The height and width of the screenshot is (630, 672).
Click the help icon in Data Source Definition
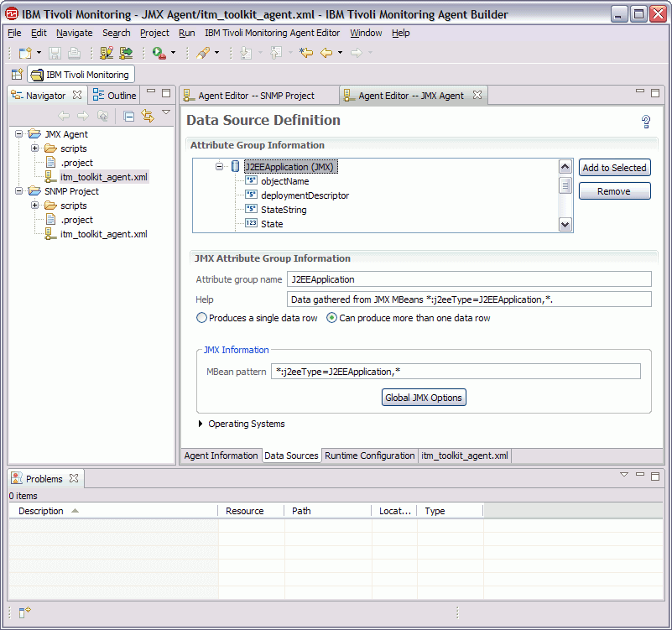pos(646,121)
